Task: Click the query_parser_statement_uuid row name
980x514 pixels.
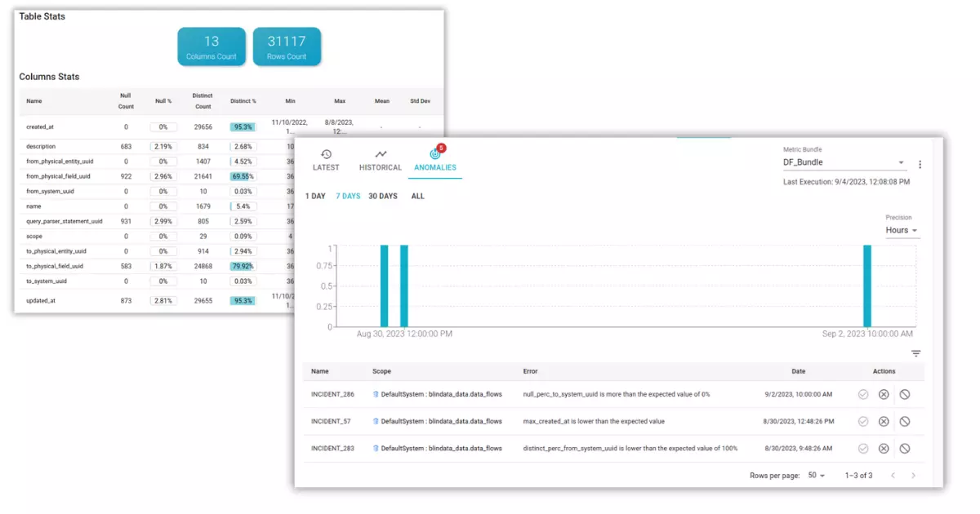Action: [65, 221]
